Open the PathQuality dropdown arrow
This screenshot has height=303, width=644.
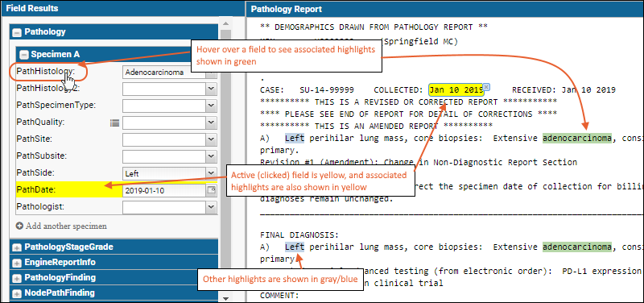click(211, 122)
